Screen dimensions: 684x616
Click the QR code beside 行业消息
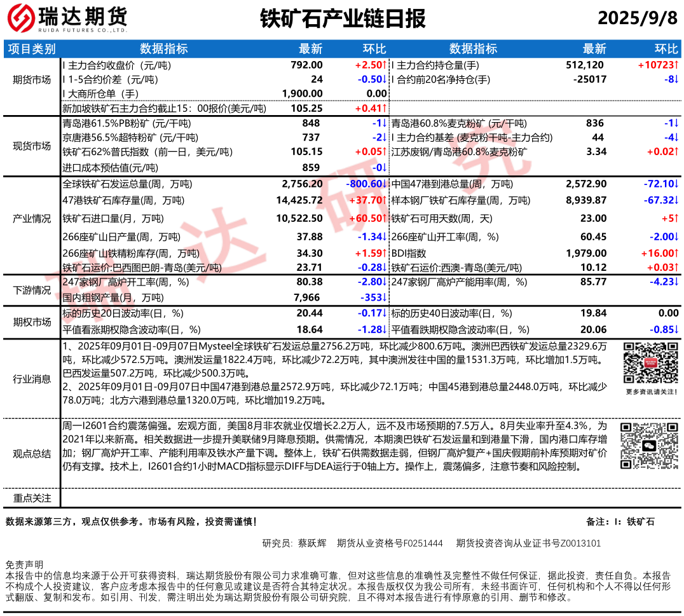click(649, 364)
